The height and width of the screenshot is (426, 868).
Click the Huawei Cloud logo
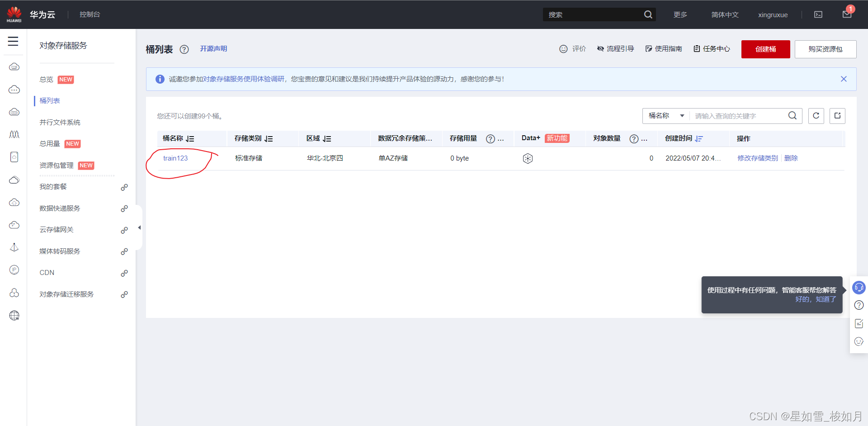coord(14,14)
